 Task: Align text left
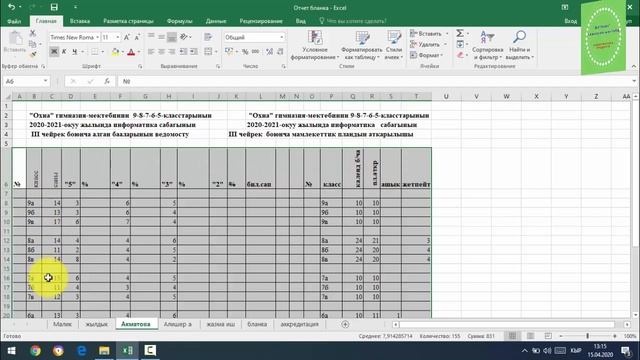pos(151,52)
